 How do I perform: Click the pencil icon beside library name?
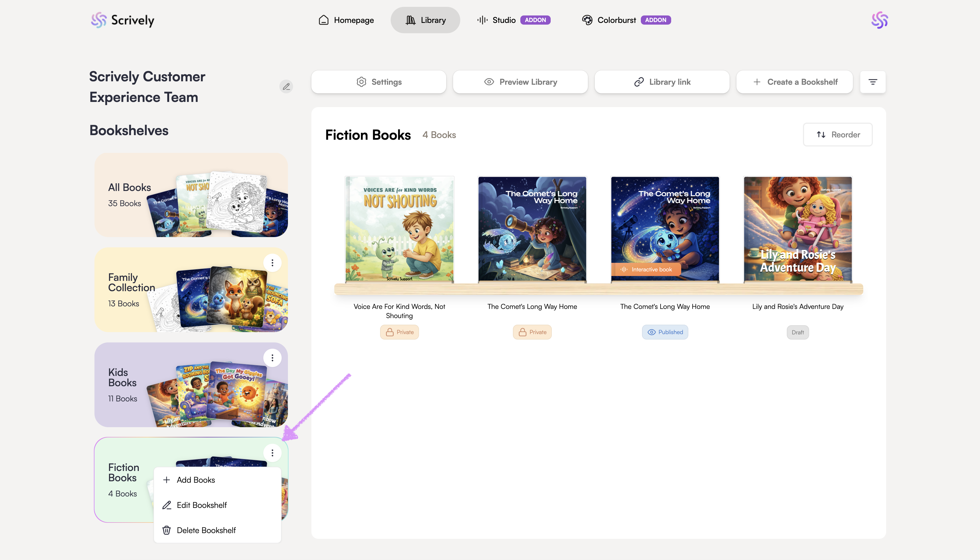[x=286, y=86]
